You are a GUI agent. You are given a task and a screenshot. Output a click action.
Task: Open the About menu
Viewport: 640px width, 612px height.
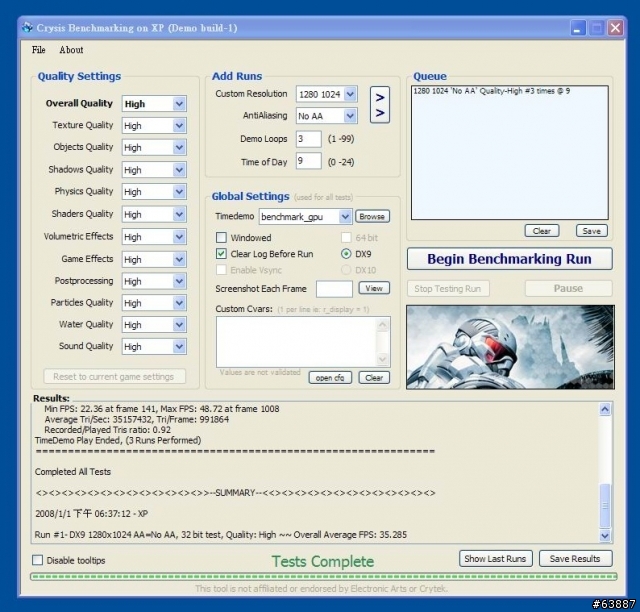(71, 50)
